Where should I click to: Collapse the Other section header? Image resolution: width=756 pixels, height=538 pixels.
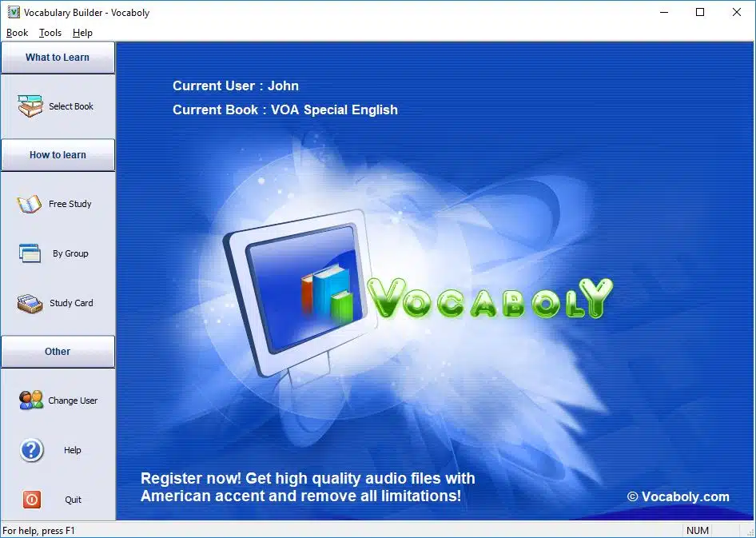tap(58, 352)
